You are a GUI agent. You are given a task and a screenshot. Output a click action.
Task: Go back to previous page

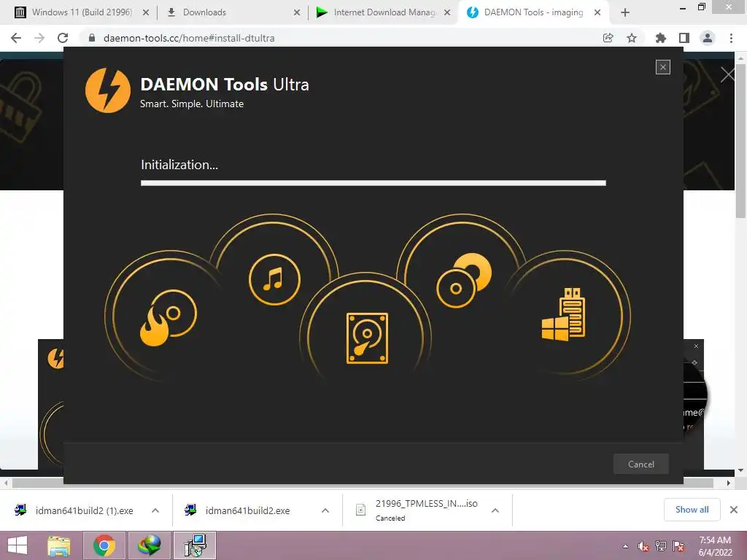click(x=16, y=38)
